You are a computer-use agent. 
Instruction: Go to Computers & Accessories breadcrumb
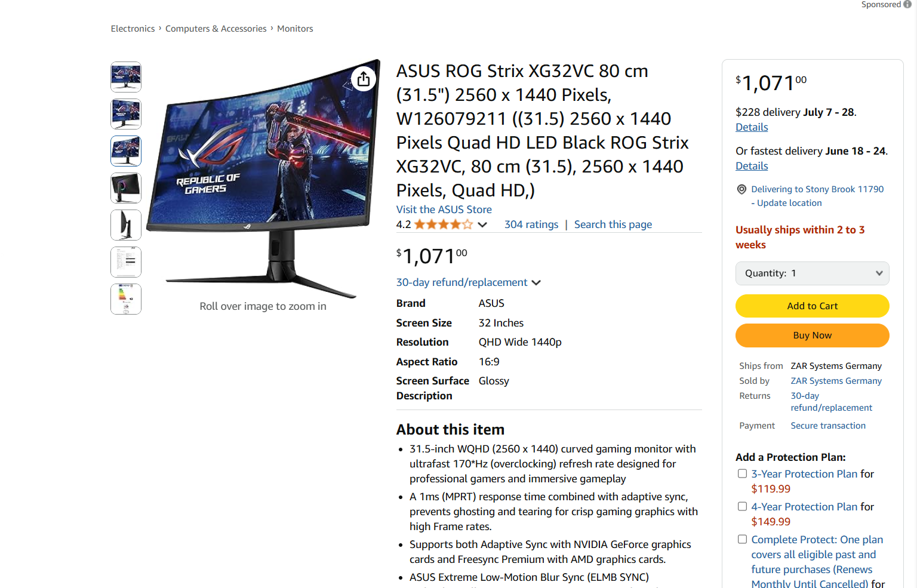click(x=216, y=29)
